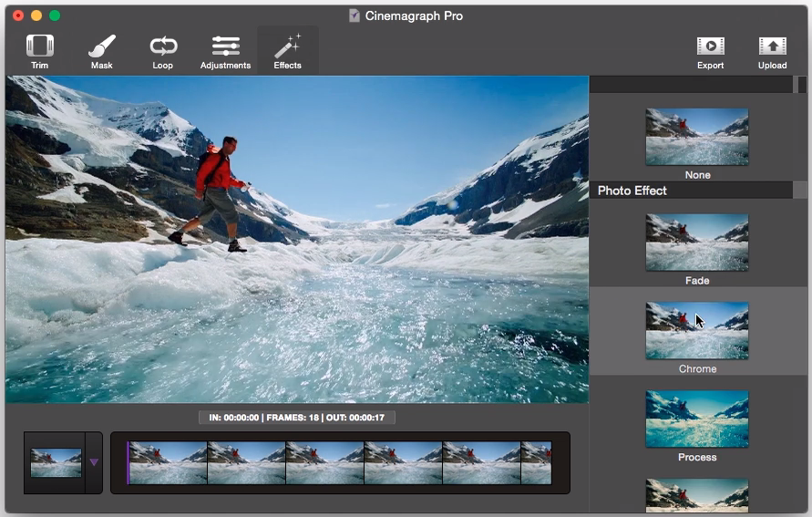Click the IN/FRAMES/OUT timecode readout
This screenshot has width=812, height=517.
point(296,418)
